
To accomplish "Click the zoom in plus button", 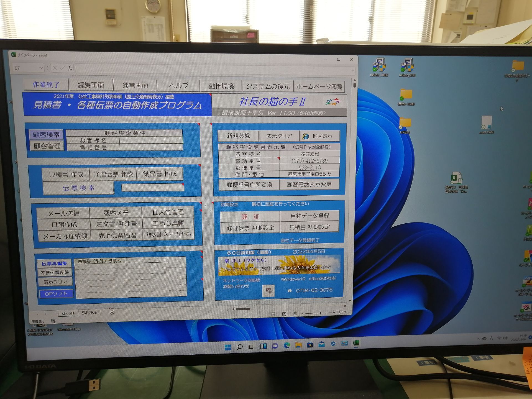I will 334,313.
